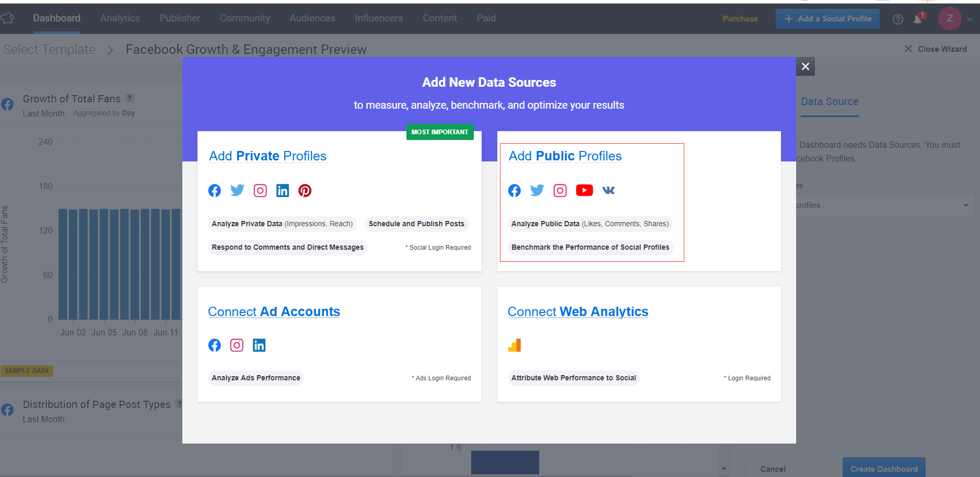Click Pinterest icon under Add Private Profiles
Image resolution: width=980 pixels, height=477 pixels.
(x=305, y=191)
